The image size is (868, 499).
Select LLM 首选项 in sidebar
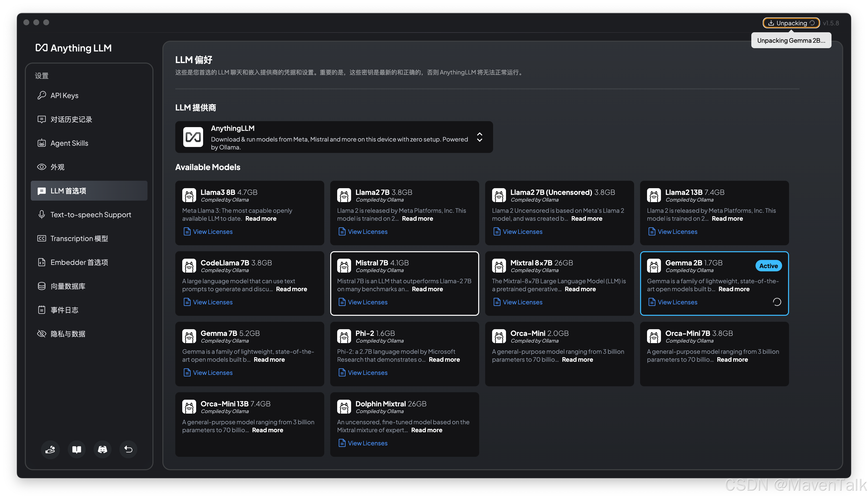tap(89, 191)
